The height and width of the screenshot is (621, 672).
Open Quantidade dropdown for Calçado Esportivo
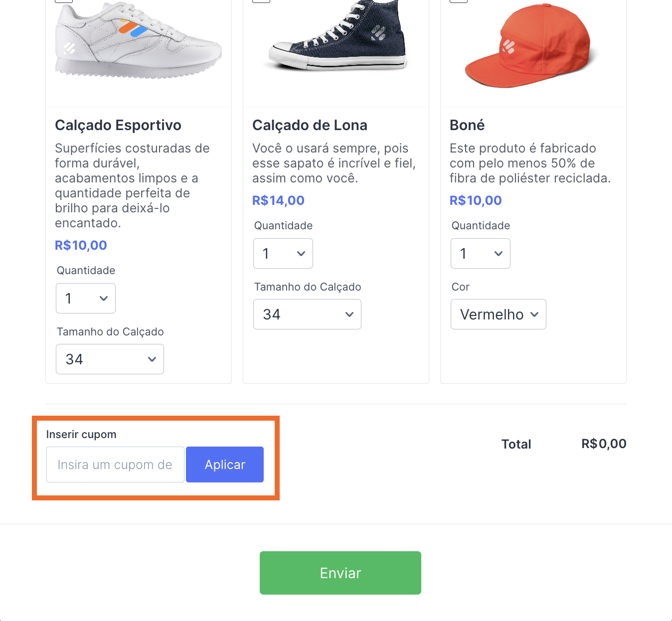(86, 299)
